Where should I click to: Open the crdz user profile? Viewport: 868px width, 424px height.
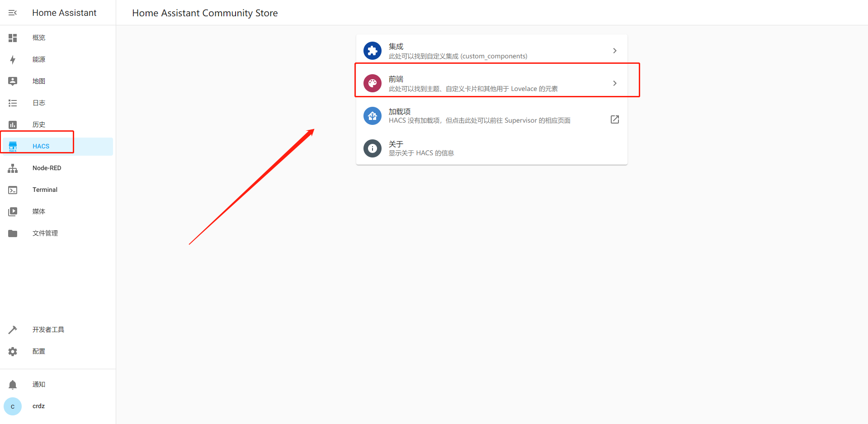38,406
